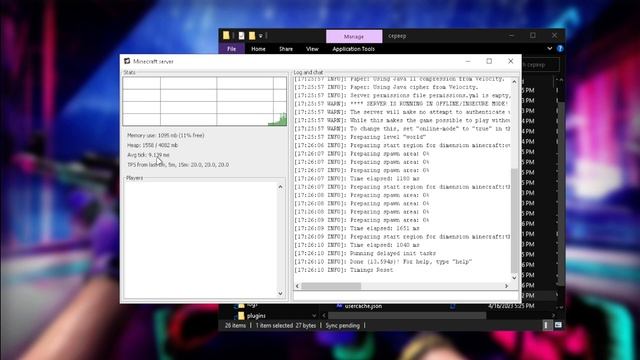Click the usercache.json date modified cell
The height and width of the screenshot is (360, 640).
coord(511,306)
